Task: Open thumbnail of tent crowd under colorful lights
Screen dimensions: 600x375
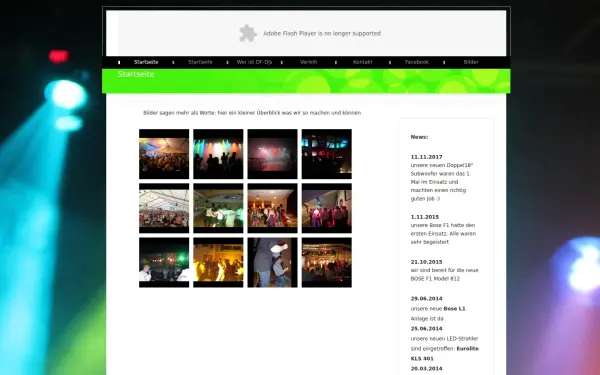Action: [164, 154]
